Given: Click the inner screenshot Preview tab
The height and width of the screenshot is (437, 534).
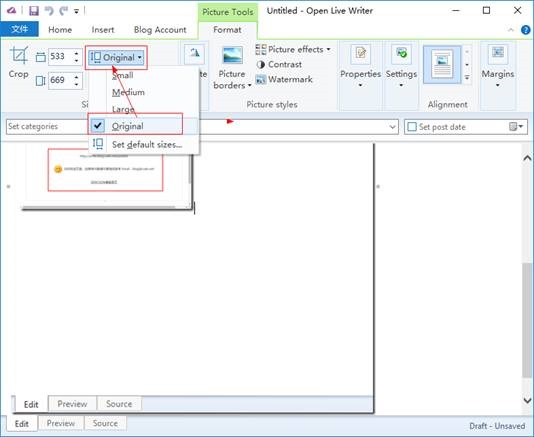Looking at the screenshot, I should click(x=72, y=404).
